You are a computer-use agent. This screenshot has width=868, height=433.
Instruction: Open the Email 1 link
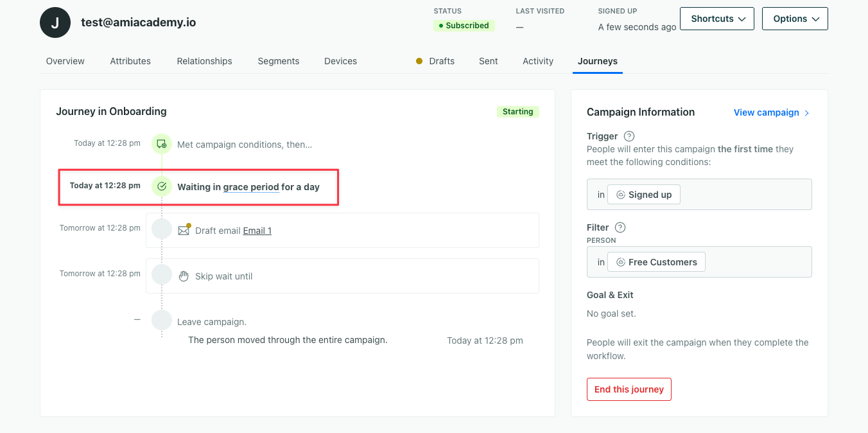coord(257,230)
